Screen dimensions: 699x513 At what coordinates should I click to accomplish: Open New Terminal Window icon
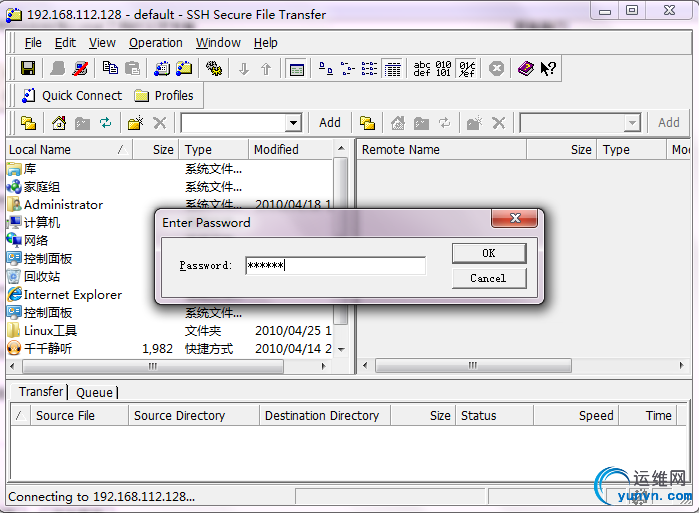[162, 69]
